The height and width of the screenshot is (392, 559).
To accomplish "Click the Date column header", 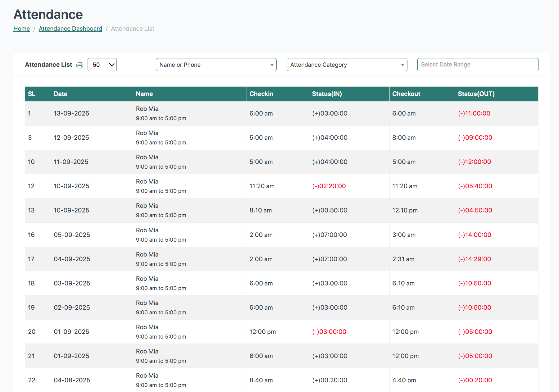I will click(x=61, y=94).
